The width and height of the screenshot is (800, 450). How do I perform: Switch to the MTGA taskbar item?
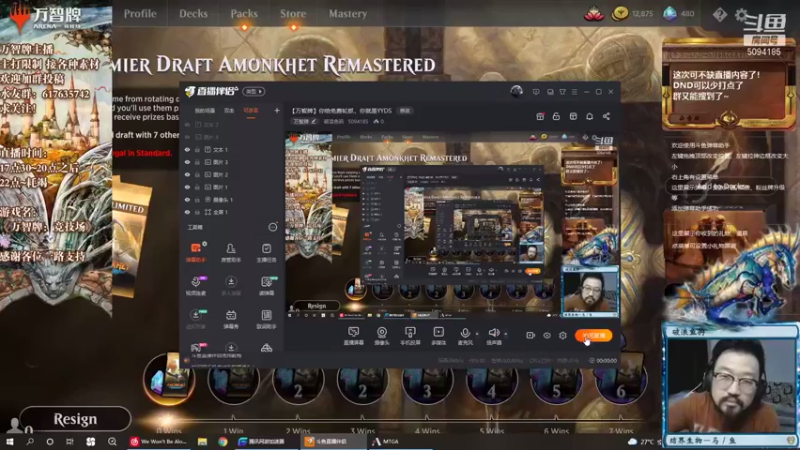386,441
